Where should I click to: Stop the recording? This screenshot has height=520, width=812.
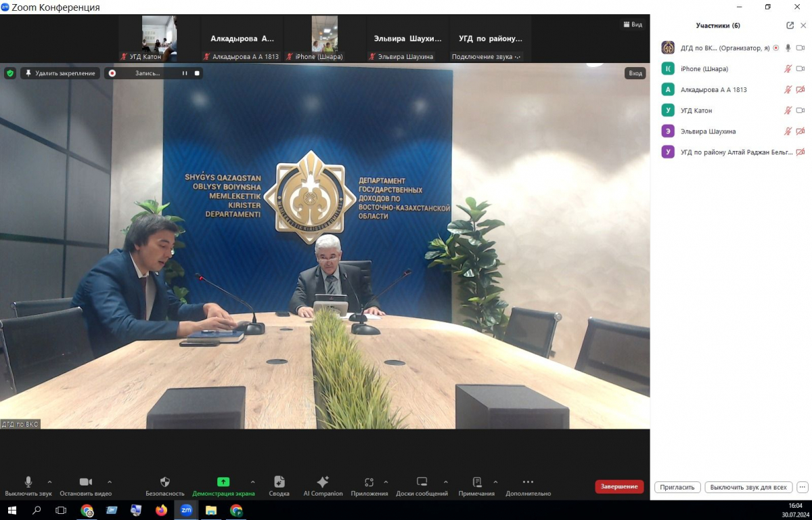click(197, 73)
